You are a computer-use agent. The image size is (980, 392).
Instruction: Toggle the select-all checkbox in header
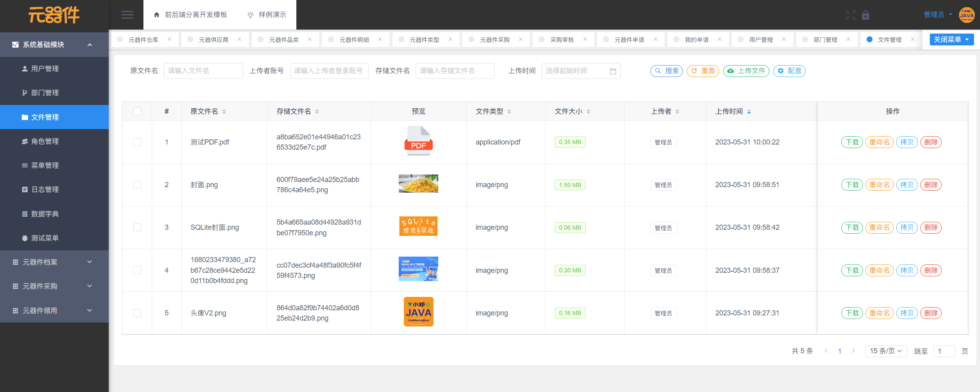coord(137,111)
